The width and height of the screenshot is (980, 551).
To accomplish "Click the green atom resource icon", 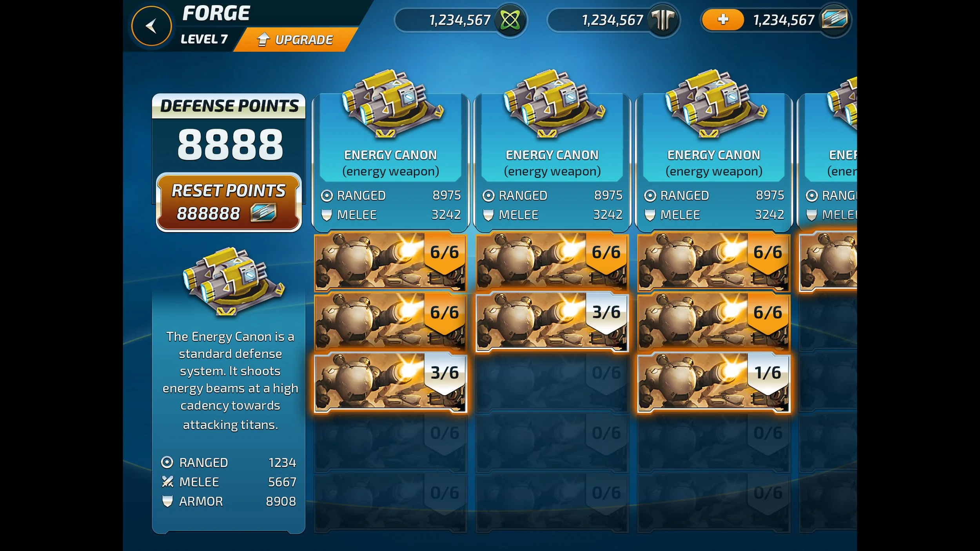I will (x=510, y=20).
